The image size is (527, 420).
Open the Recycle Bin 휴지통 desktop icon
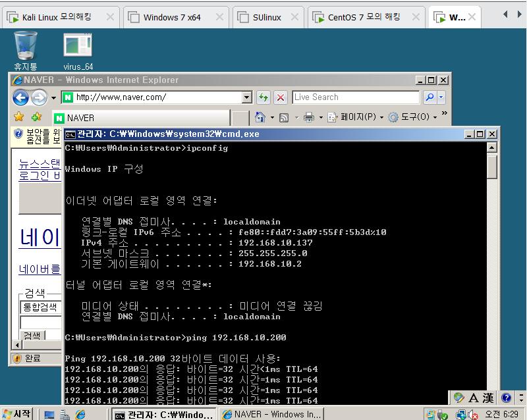26,51
